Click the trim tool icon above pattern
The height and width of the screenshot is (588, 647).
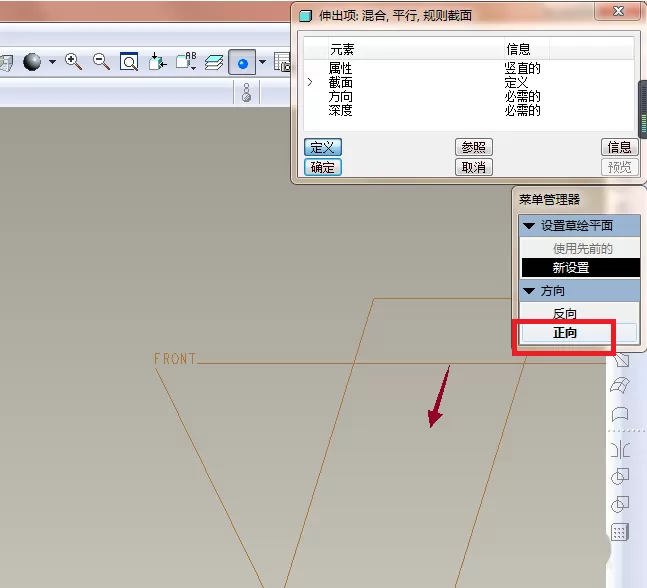click(x=620, y=504)
